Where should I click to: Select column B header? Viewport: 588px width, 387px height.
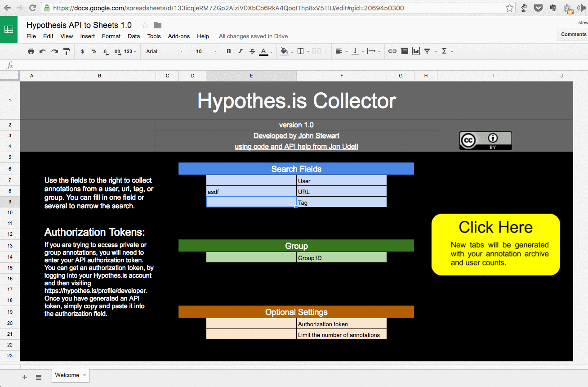[x=99, y=76]
